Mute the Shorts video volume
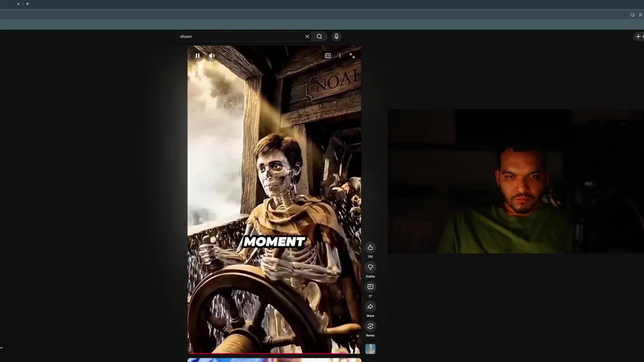 click(212, 56)
